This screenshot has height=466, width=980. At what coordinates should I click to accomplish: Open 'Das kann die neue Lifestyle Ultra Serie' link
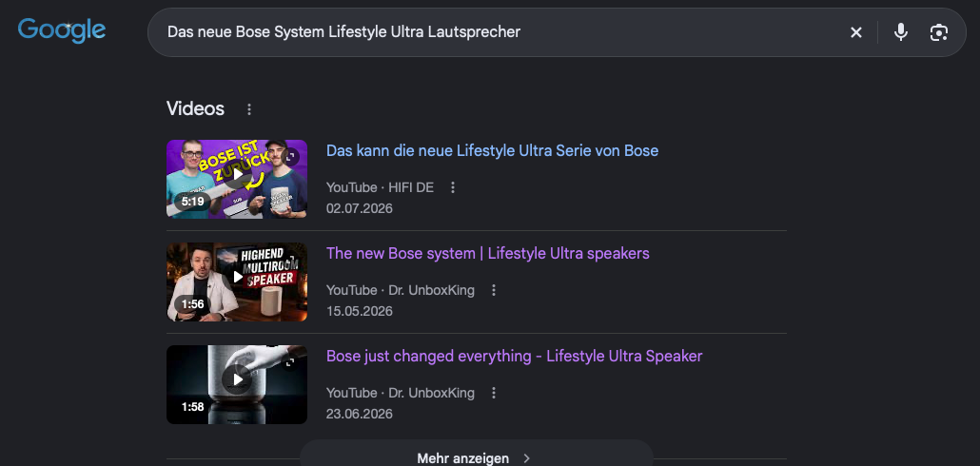[x=492, y=150]
